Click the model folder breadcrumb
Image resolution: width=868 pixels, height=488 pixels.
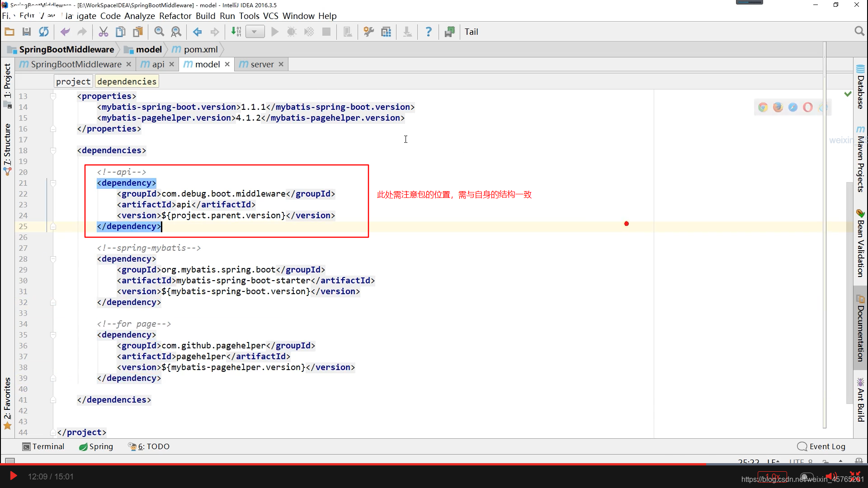[143, 49]
